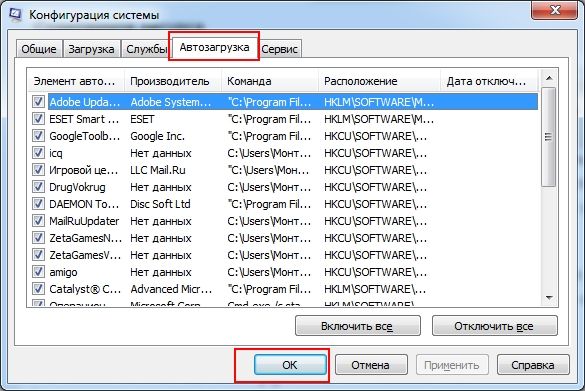Close the Конфигурация системы window

(x=555, y=10)
